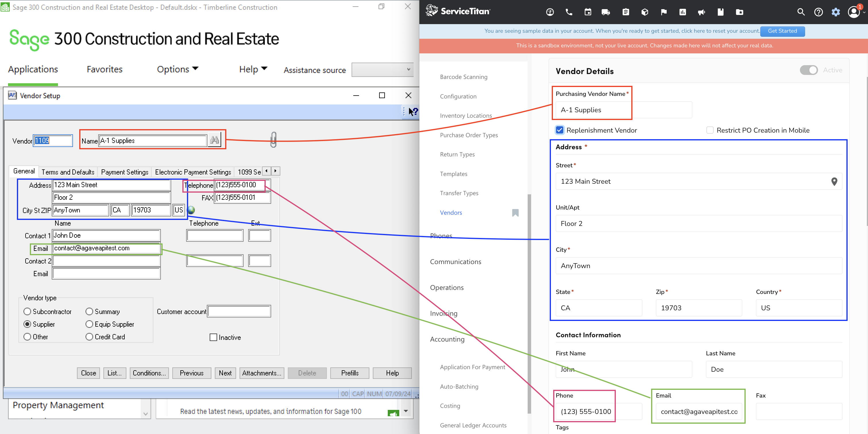Screen dimensions: 868x434
Task: Click the ServiceTitan logo
Action: 458,11
